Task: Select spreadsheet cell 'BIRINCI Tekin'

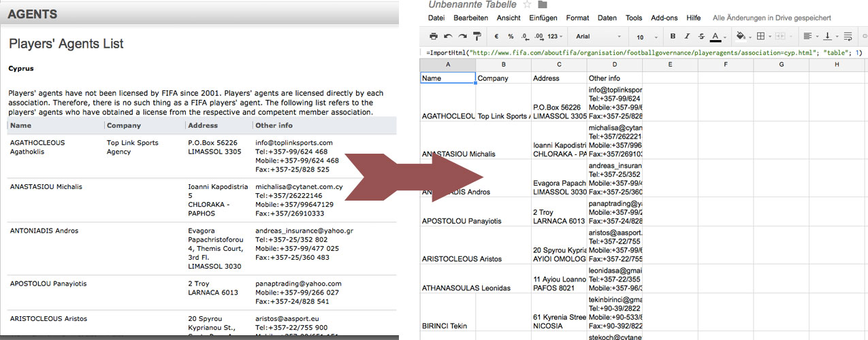Action: tap(448, 312)
